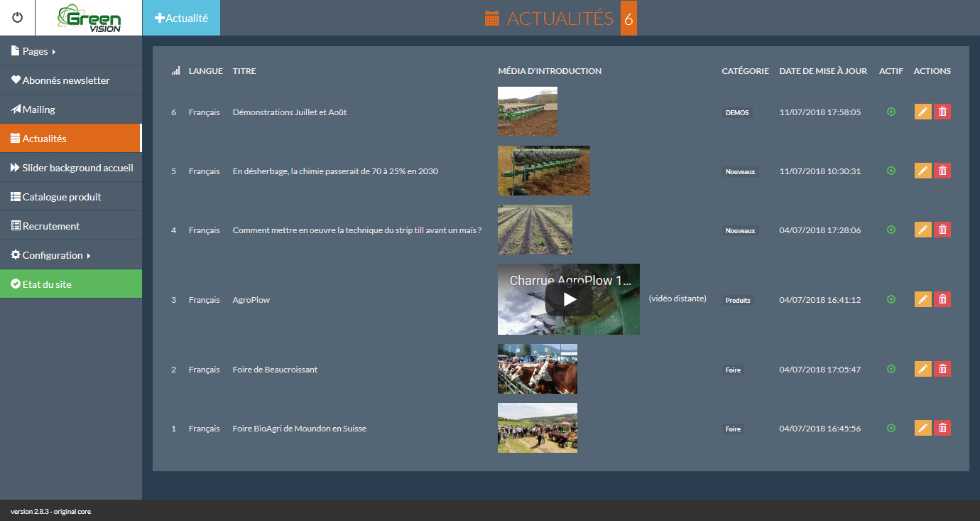Open the Mailing section
Image resolution: width=980 pixels, height=521 pixels.
pyautogui.click(x=71, y=109)
